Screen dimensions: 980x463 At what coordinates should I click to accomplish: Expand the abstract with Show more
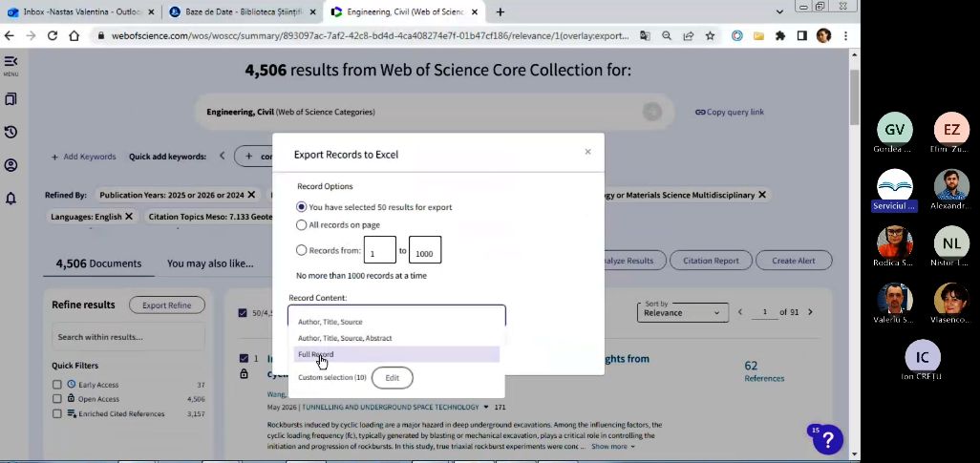[x=613, y=447]
